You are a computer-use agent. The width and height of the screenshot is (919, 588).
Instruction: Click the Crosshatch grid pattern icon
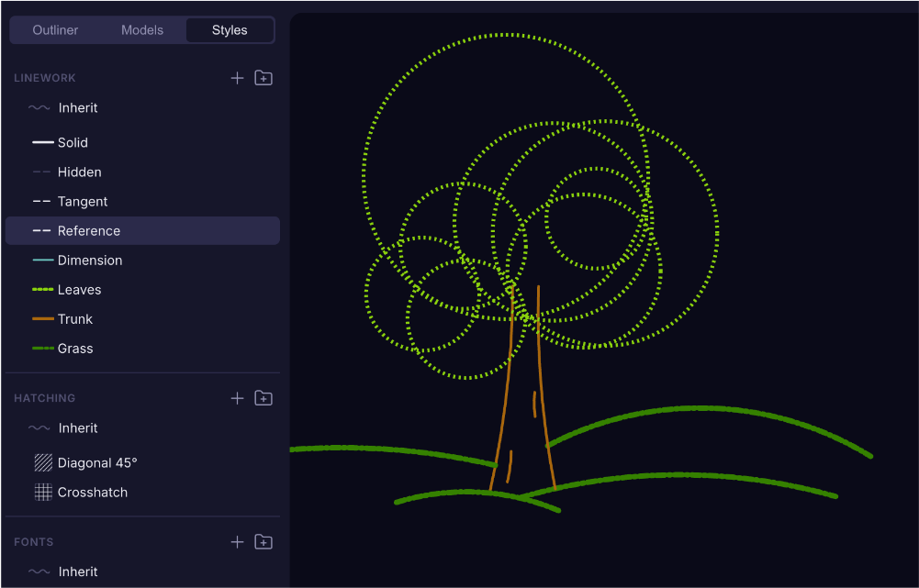point(43,493)
